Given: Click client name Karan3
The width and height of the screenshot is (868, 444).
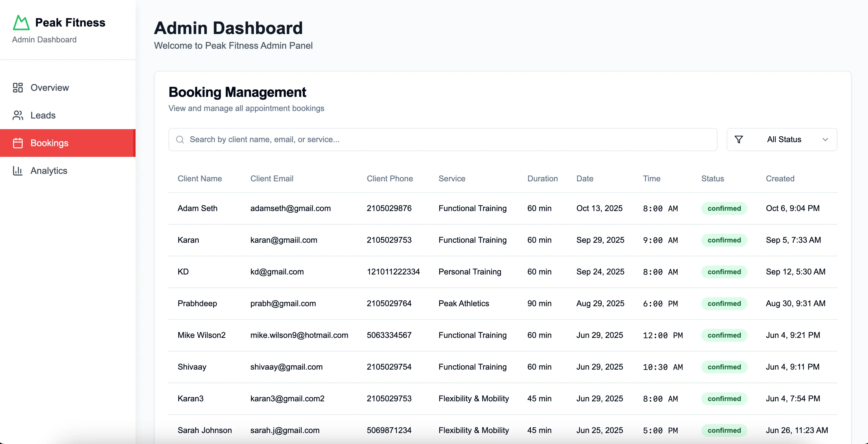Looking at the screenshot, I should 190,398.
